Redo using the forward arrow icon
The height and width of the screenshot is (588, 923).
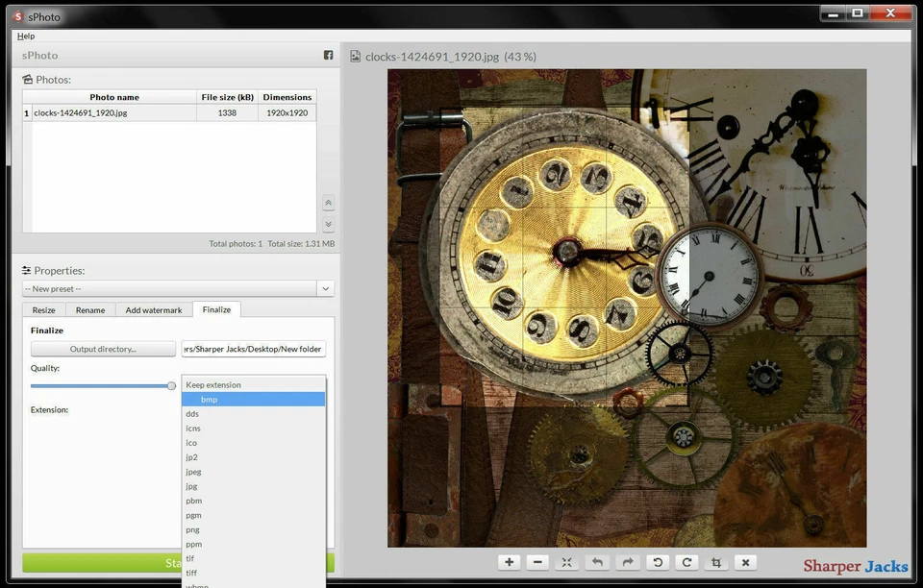click(x=629, y=562)
